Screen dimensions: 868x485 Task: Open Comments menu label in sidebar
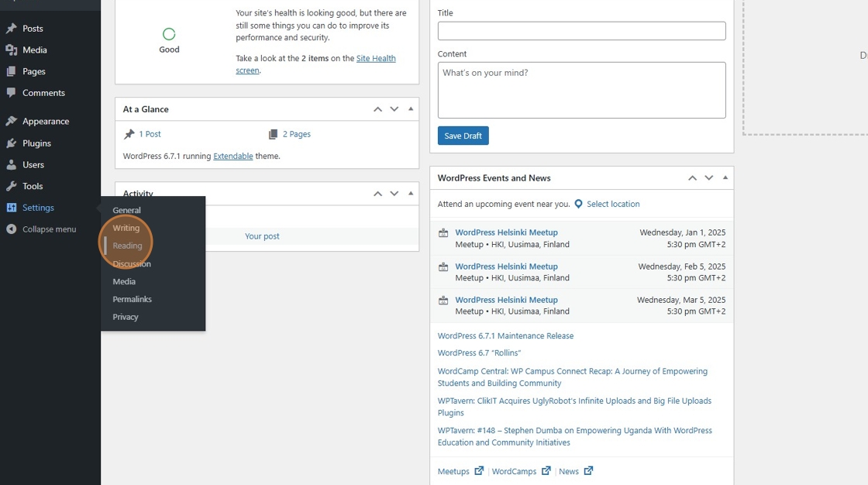tap(43, 93)
